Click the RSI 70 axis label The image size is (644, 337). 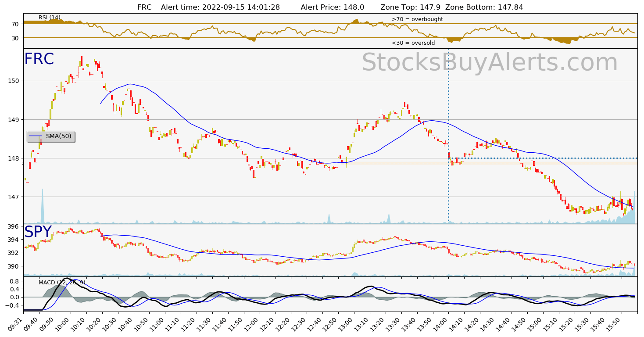[15, 24]
